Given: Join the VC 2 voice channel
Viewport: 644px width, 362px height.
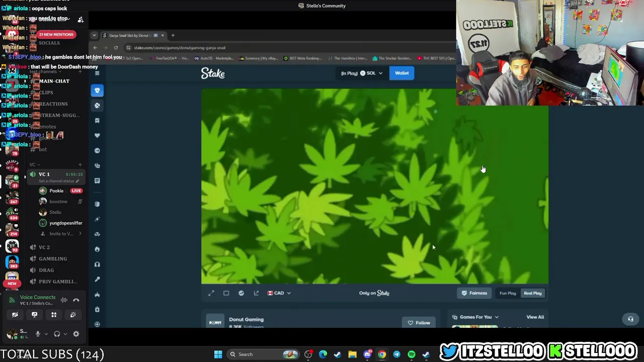Looking at the screenshot, I should (x=44, y=247).
